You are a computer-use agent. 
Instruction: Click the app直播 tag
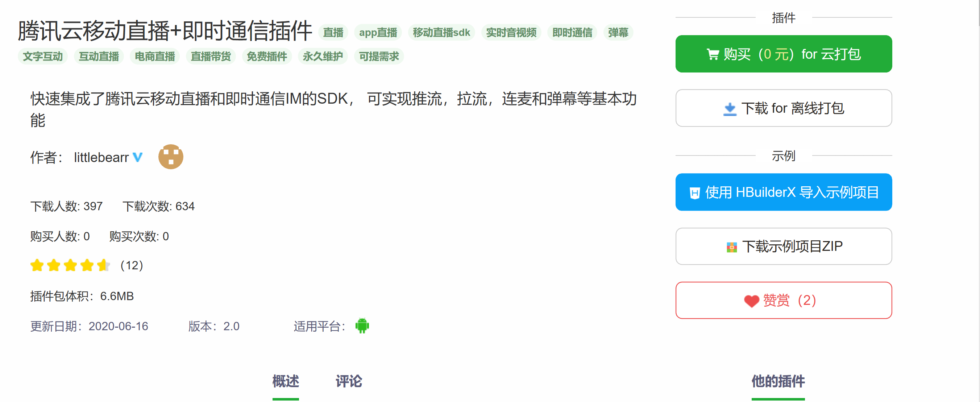[x=378, y=32]
